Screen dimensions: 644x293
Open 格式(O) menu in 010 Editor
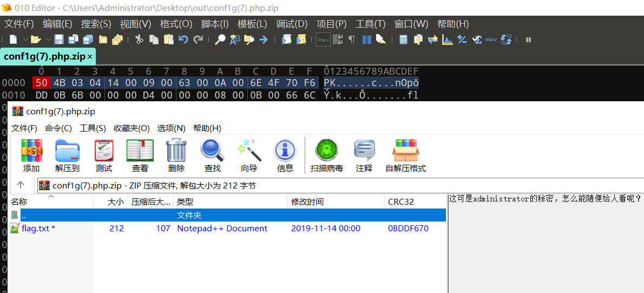(x=176, y=24)
